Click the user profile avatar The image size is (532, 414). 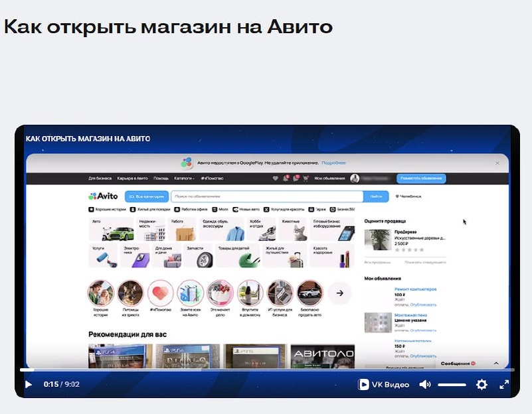[x=355, y=178]
